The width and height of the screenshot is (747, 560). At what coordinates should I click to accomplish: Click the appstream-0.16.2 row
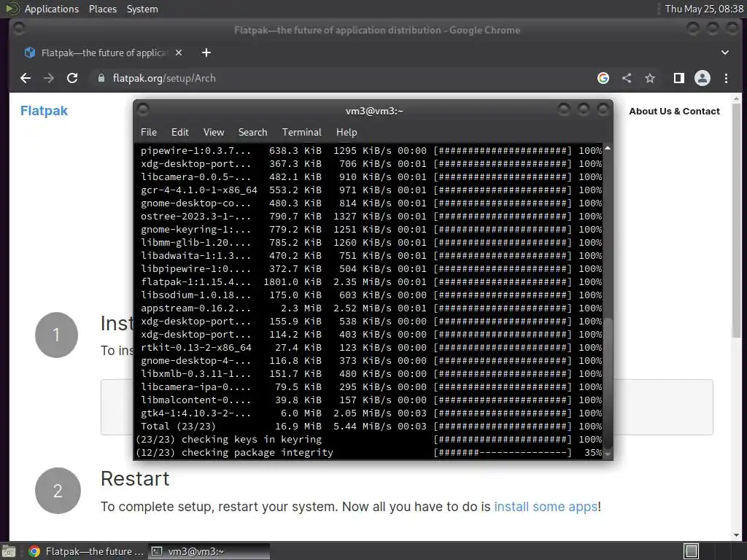click(x=371, y=308)
